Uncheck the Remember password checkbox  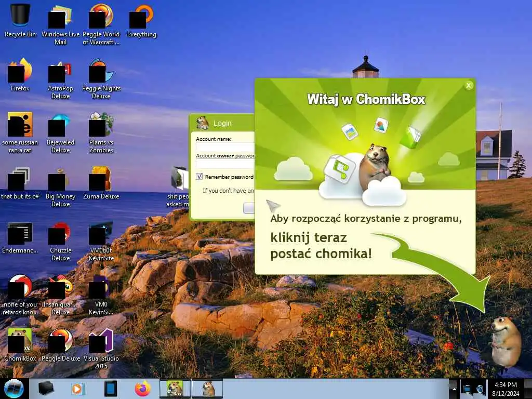click(x=199, y=177)
